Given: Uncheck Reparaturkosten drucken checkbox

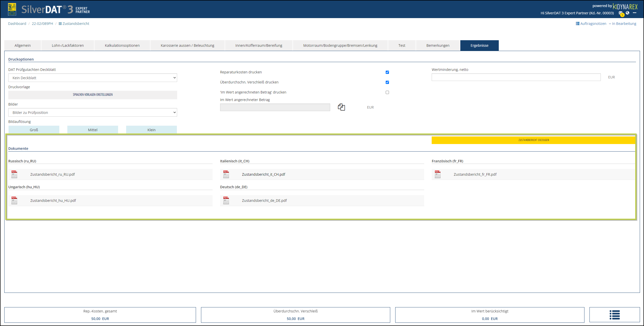Looking at the screenshot, I should point(387,72).
